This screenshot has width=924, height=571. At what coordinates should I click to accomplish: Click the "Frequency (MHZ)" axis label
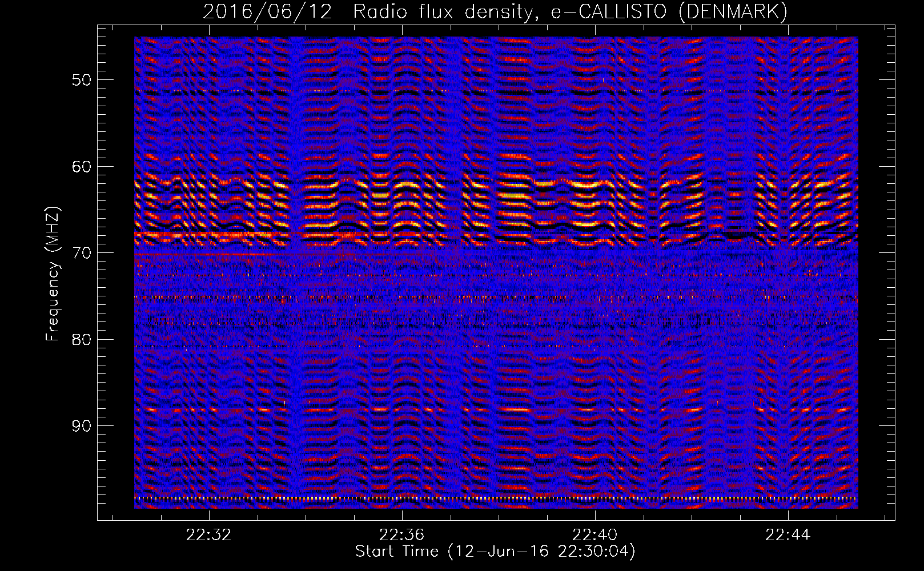(52, 274)
